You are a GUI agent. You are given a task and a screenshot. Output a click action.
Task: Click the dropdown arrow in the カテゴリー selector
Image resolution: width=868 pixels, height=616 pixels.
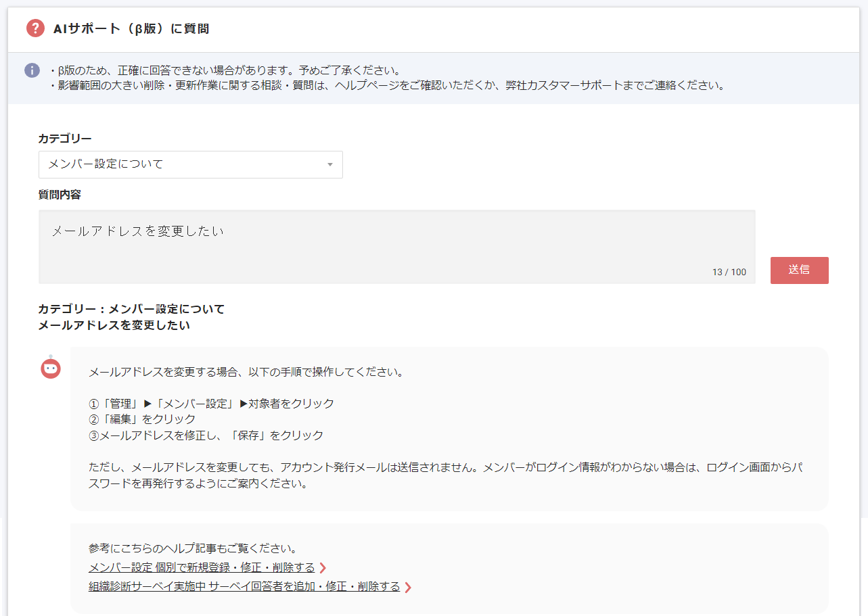coord(329,164)
